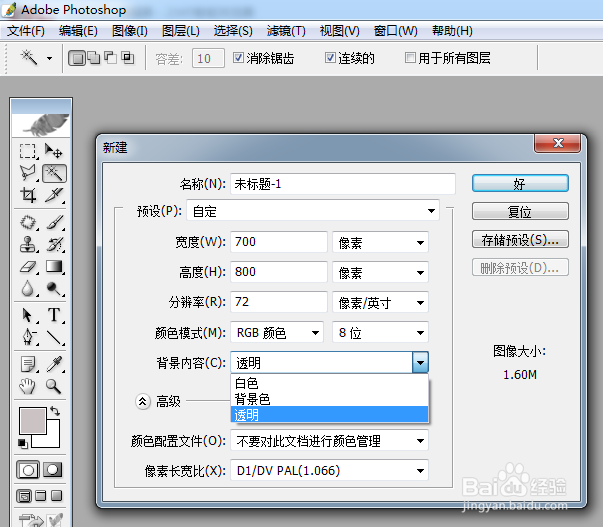This screenshot has width=603, height=527.
Task: Open the tool preset picker arrow
Action: tap(49, 58)
